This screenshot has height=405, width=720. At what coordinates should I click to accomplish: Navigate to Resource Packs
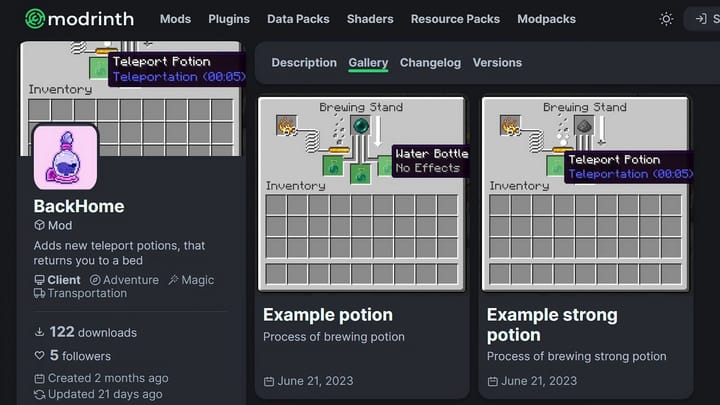pyautogui.click(x=455, y=19)
